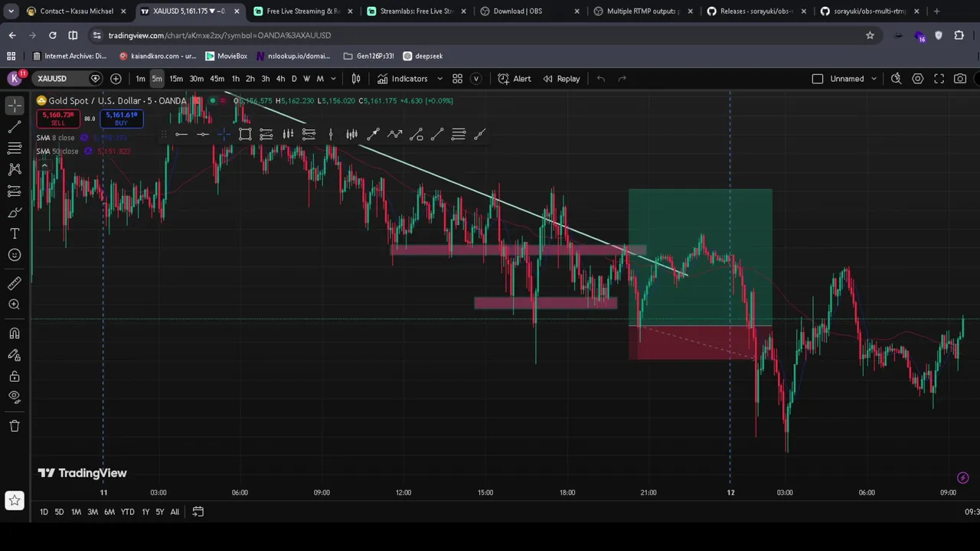Screen dimensions: 980x551
Task: Switch to the 15m timeframe
Action: [176, 79]
